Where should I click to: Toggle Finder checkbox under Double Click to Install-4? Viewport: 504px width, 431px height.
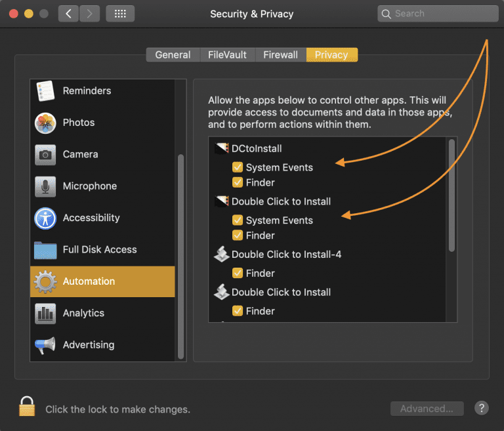pyautogui.click(x=238, y=273)
